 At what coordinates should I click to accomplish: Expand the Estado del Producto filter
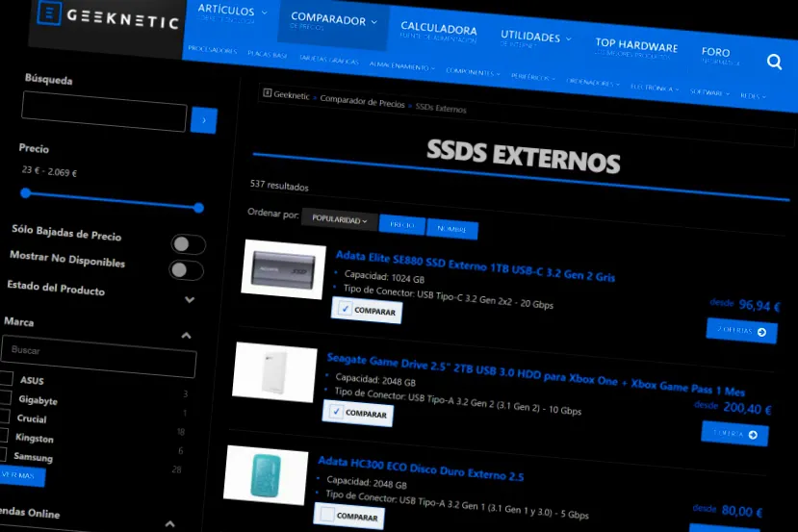coord(190,299)
